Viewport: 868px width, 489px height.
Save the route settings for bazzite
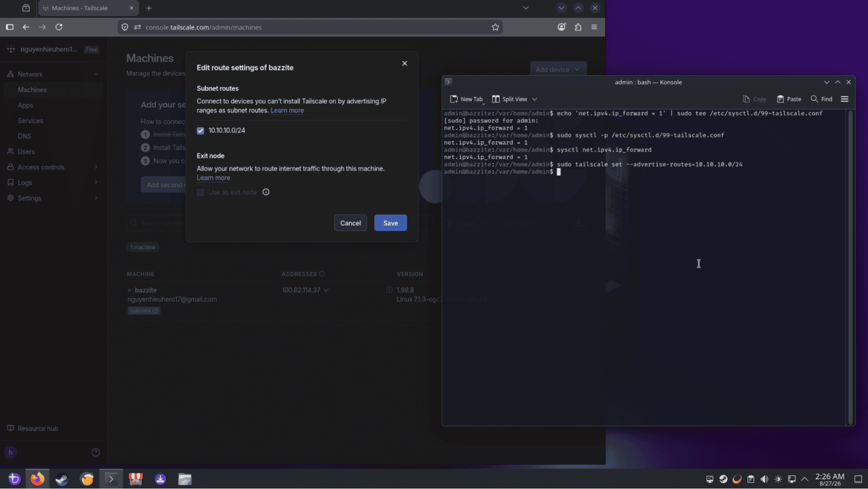click(390, 223)
